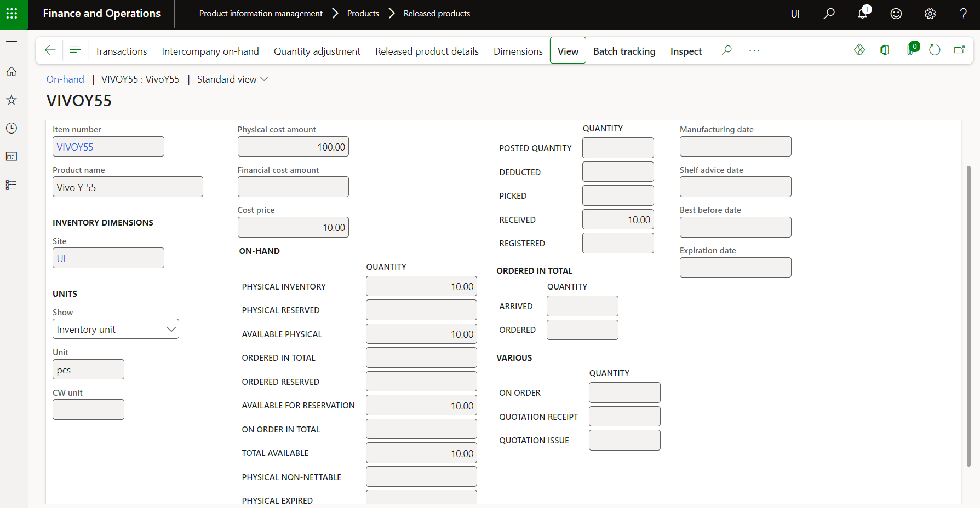Refresh the page with refresh icon
The width and height of the screenshot is (980, 508).
click(x=935, y=50)
